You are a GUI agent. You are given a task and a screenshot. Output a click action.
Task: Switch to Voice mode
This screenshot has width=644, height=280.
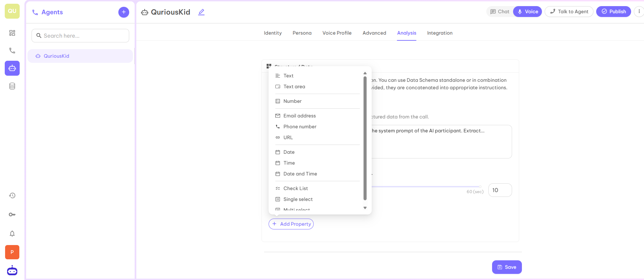tap(528, 12)
